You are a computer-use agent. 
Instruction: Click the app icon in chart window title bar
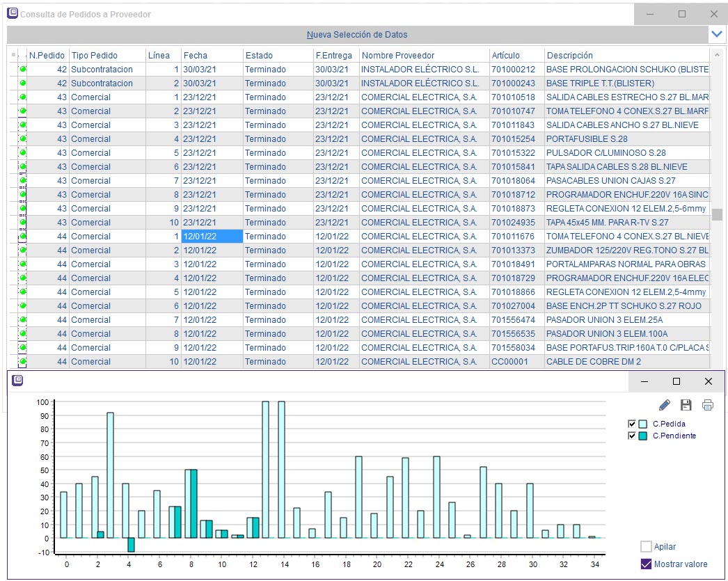click(18, 381)
